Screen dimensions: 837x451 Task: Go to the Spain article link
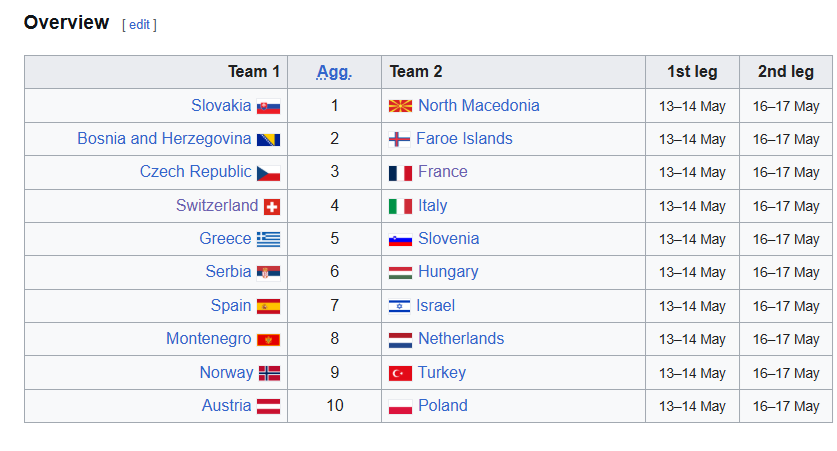[x=231, y=306]
